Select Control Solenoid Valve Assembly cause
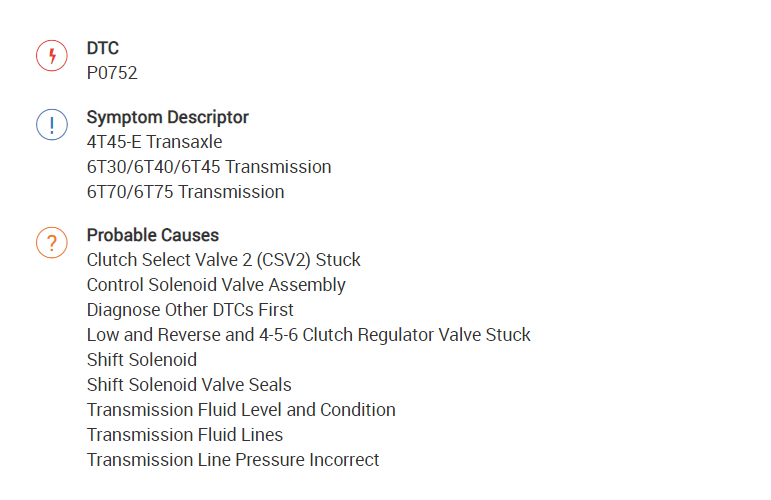This screenshot has height=500, width=771. coord(216,285)
